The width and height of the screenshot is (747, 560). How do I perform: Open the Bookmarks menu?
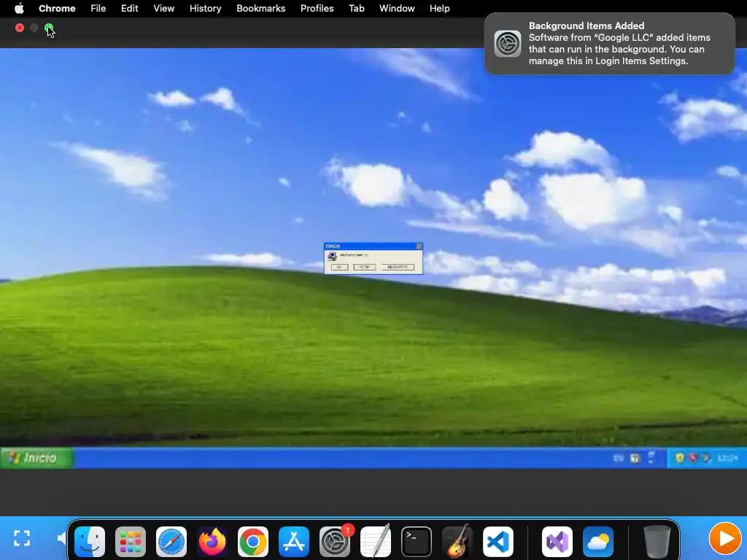[x=260, y=8]
